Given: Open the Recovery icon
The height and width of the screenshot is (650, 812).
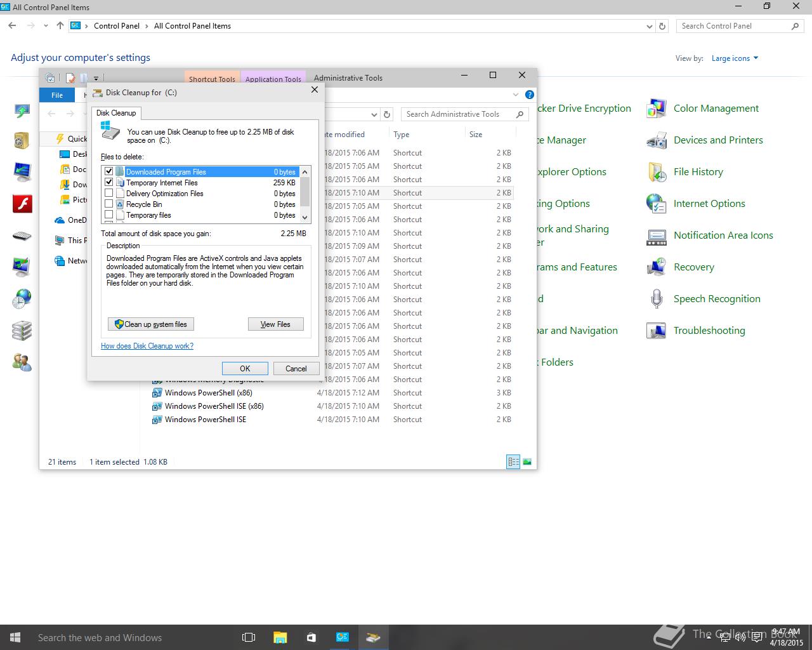Looking at the screenshot, I should 656,267.
